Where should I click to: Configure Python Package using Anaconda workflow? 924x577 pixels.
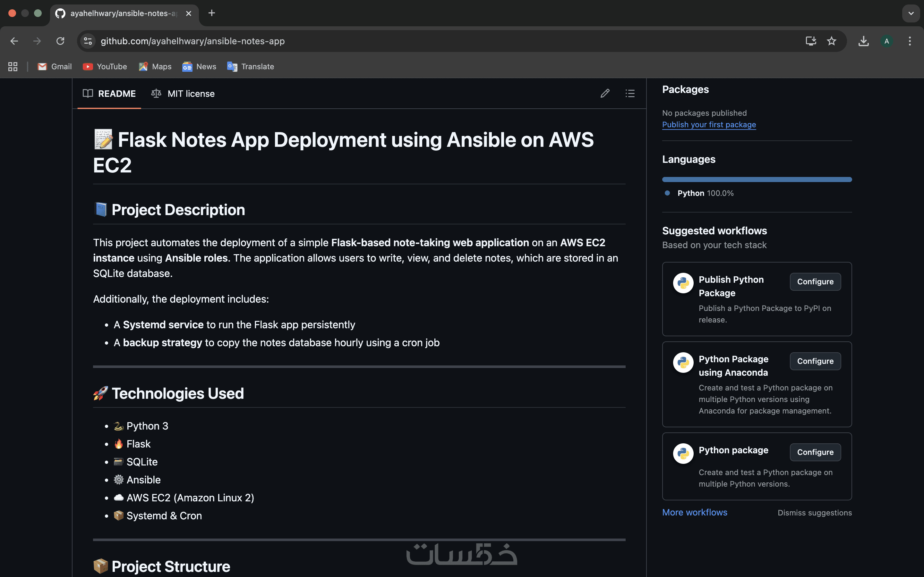[x=815, y=361]
